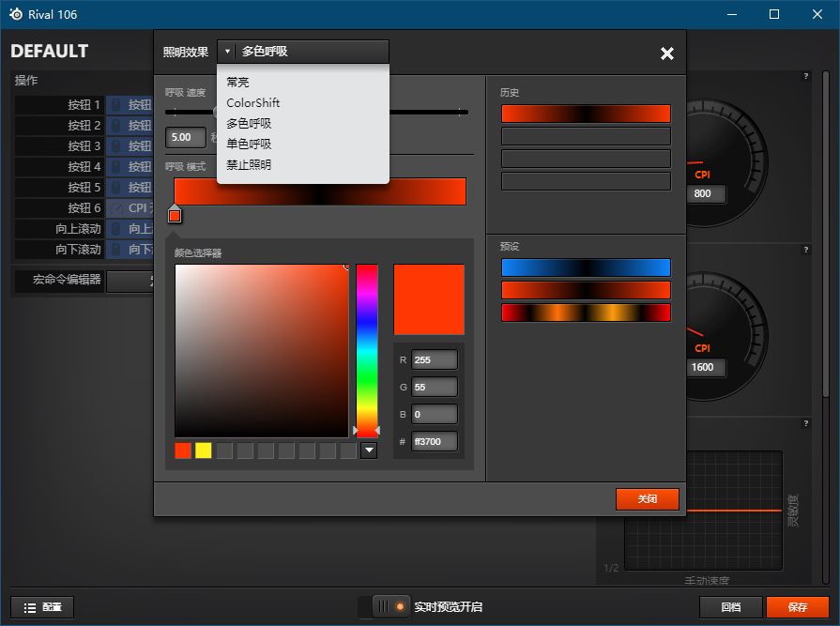Screen dimensions: 840x626
Task: Choose ColorShift lighting effect
Action: pyautogui.click(x=253, y=103)
